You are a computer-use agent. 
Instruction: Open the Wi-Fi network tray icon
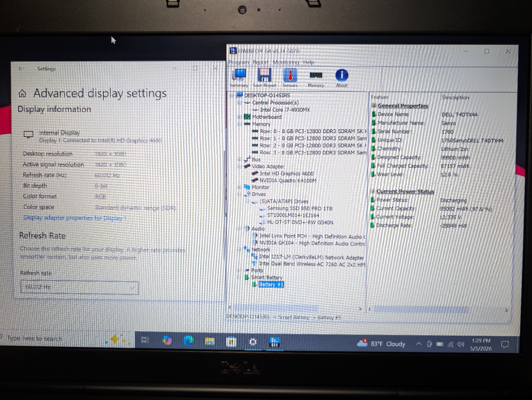[451, 344]
